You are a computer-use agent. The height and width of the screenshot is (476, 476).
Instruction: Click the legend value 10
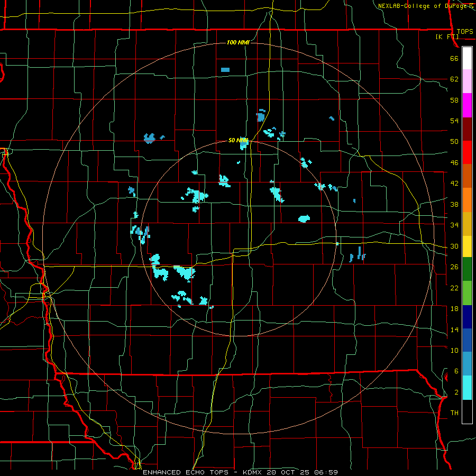pyautogui.click(x=454, y=350)
